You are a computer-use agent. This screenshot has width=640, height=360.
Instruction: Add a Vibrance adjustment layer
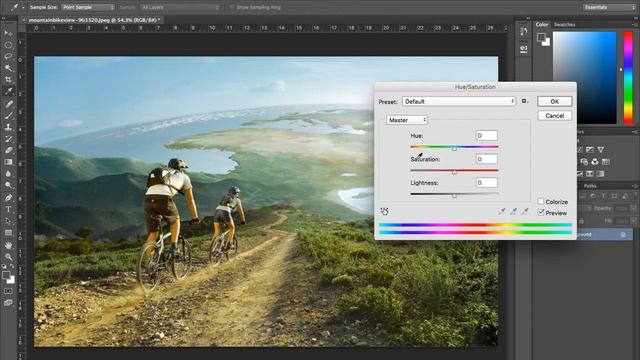(601, 150)
